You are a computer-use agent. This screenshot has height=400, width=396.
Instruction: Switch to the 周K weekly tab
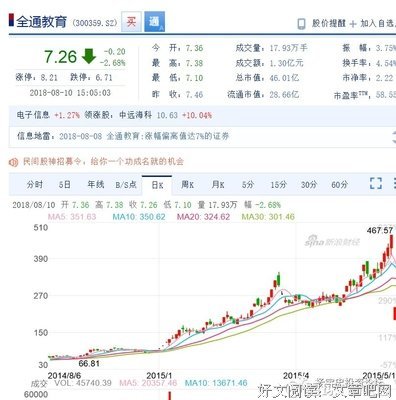188,185
